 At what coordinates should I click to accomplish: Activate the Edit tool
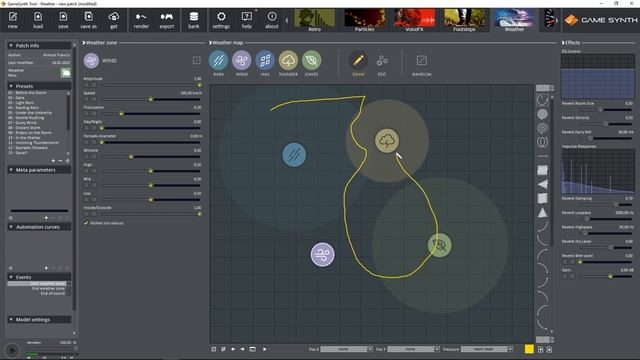tap(382, 60)
